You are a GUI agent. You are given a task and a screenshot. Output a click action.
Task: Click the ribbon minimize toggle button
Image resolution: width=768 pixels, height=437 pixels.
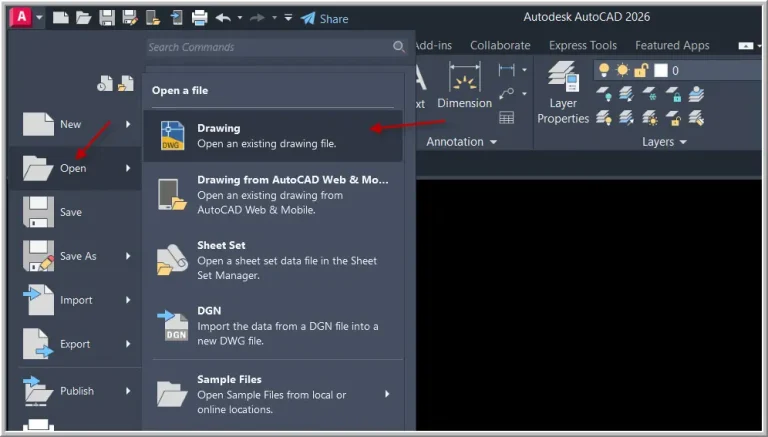click(745, 46)
